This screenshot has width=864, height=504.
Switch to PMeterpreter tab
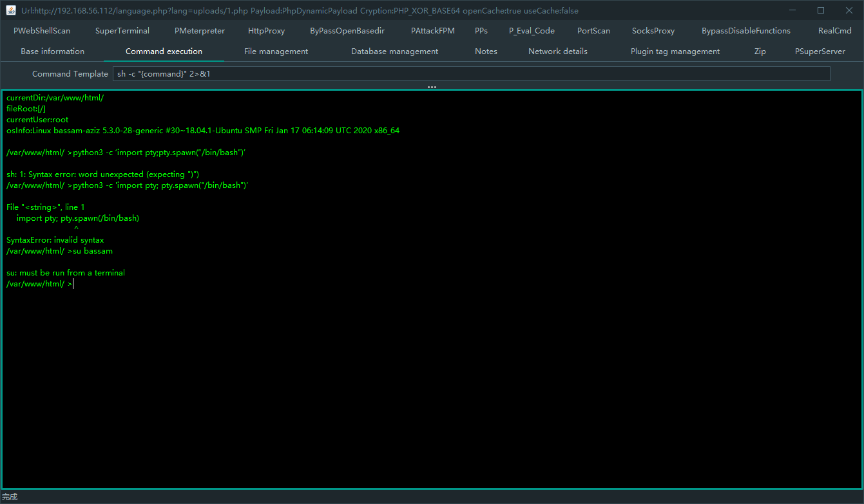(x=200, y=30)
